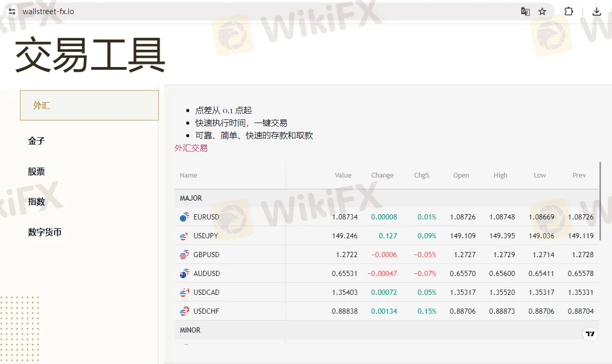Click the TradingView logo icon in widget

[x=590, y=334]
